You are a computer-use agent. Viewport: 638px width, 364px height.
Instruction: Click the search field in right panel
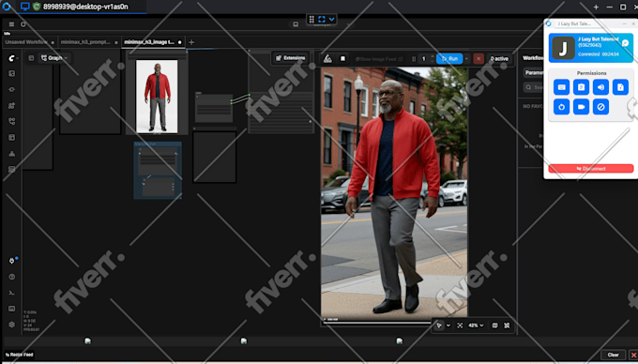(x=534, y=87)
